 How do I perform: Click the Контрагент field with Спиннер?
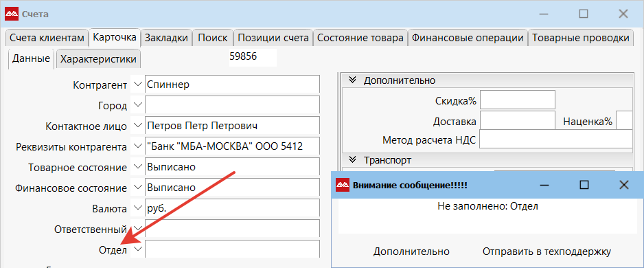pyautogui.click(x=232, y=85)
